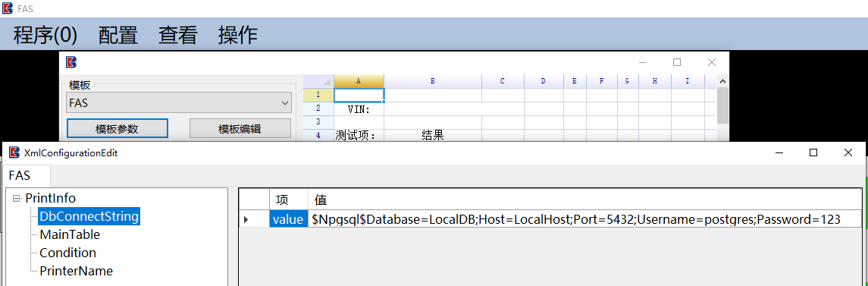Select column A header in spreadsheet
This screenshot has width=868, height=286.
click(x=359, y=81)
